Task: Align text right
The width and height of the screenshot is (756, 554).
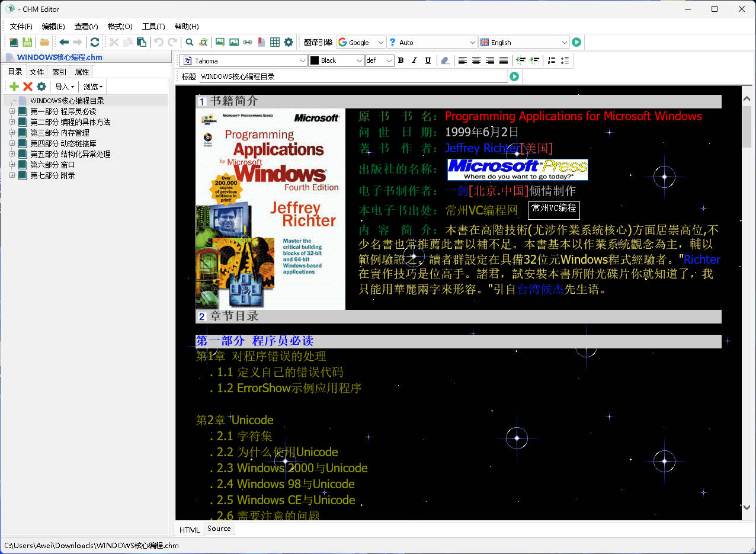Action: 490,60
